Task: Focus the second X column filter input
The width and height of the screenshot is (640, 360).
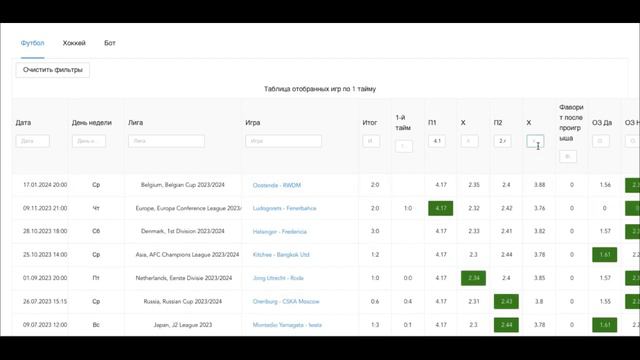Action: (x=535, y=141)
